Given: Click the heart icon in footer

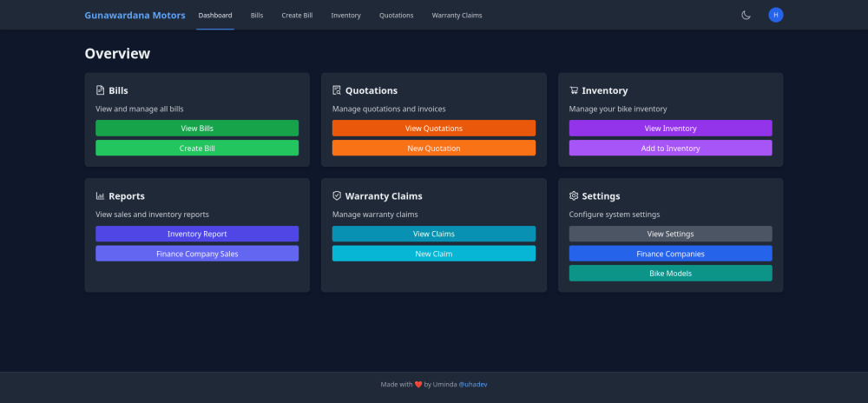Looking at the screenshot, I should pos(418,384).
